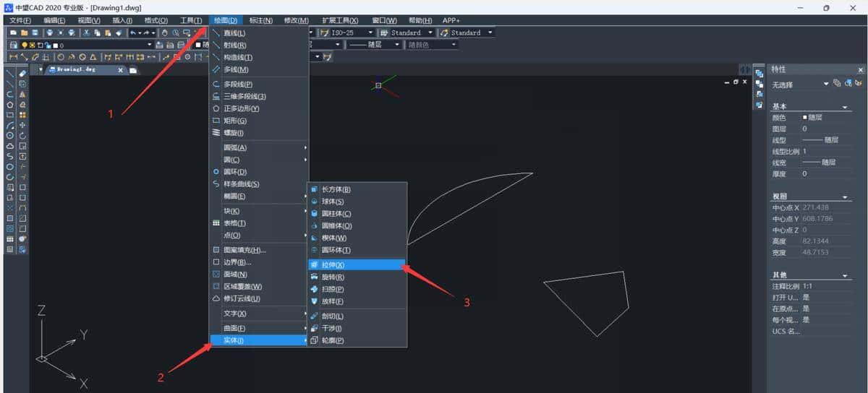
Task: Click 长方体(B) box solid icon
Action: click(x=314, y=189)
